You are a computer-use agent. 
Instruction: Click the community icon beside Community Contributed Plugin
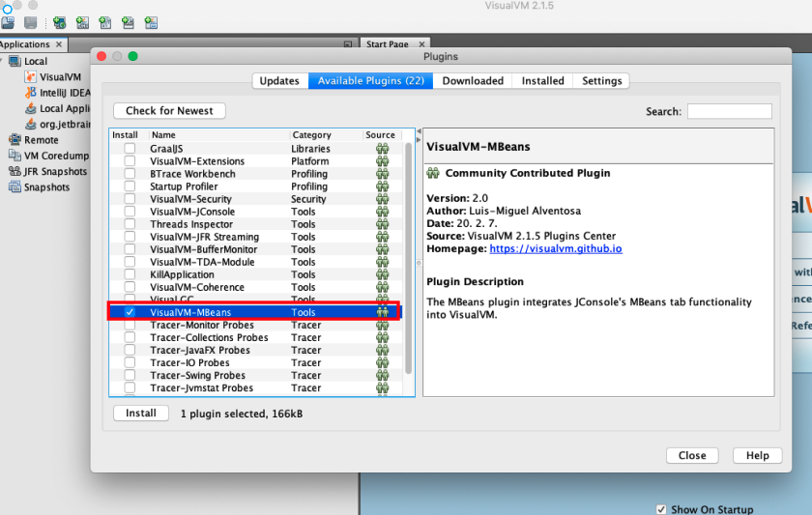click(433, 173)
